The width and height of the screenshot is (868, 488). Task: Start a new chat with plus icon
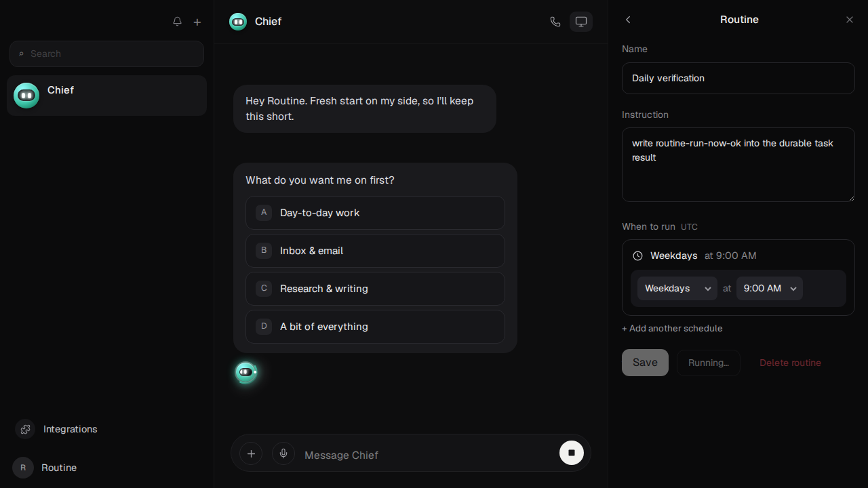pos(197,22)
